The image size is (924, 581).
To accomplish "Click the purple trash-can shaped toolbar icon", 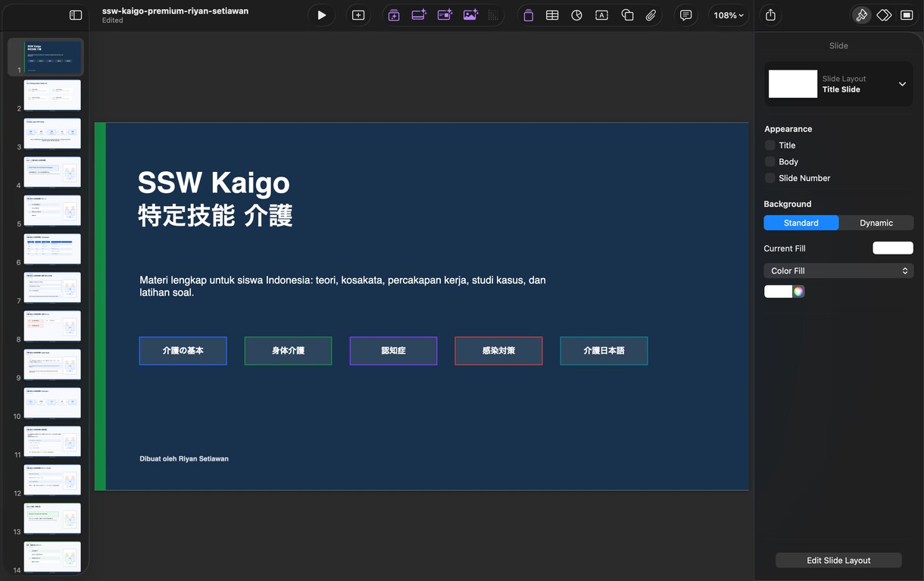I will [529, 15].
